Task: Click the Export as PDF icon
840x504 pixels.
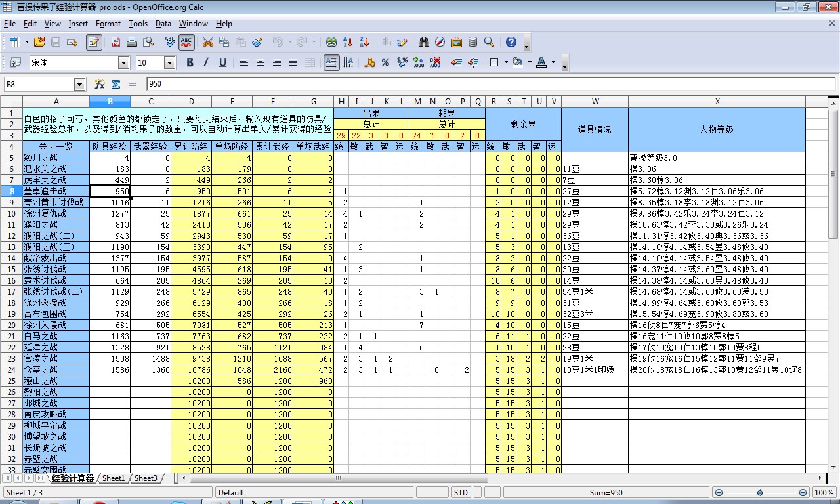Action: click(115, 42)
